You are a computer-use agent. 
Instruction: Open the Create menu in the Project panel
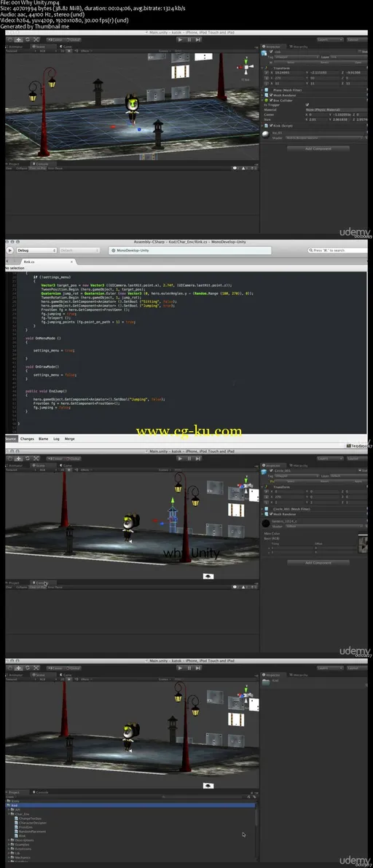9,797
